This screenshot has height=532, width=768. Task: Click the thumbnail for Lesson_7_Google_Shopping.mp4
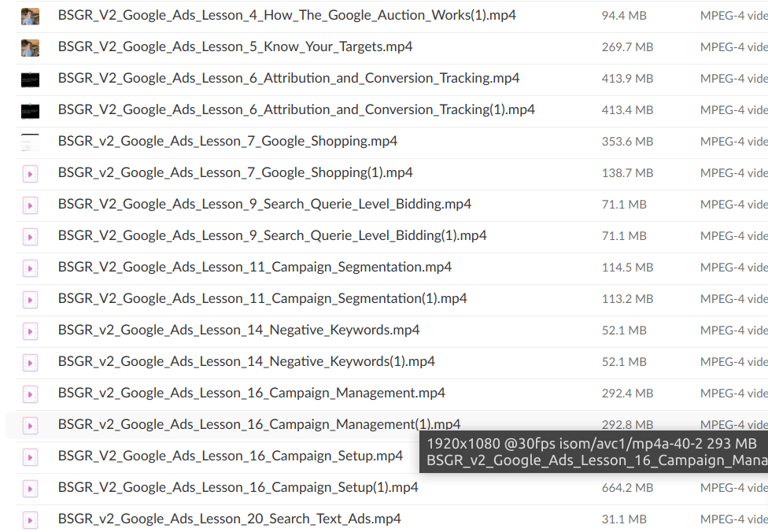click(x=30, y=142)
